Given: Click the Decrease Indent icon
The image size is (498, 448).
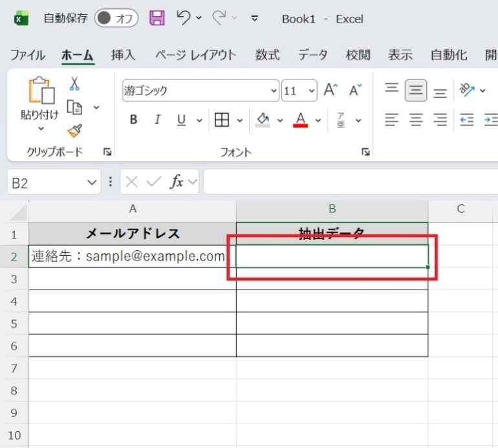Looking at the screenshot, I should (467, 120).
